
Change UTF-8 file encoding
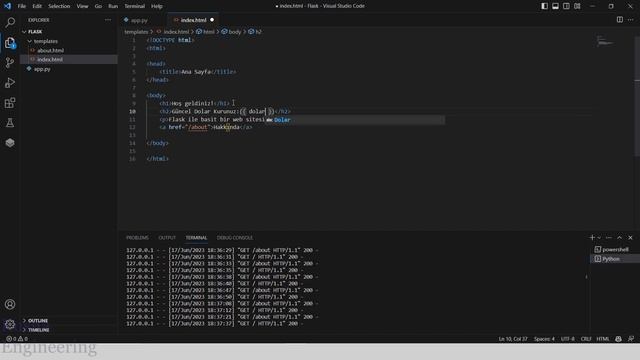(x=567, y=339)
